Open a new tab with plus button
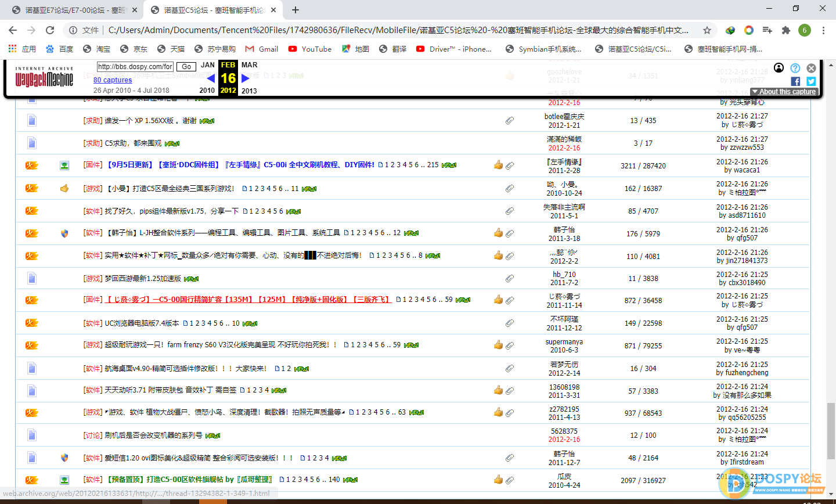Image resolution: width=836 pixels, height=504 pixels. (x=296, y=10)
